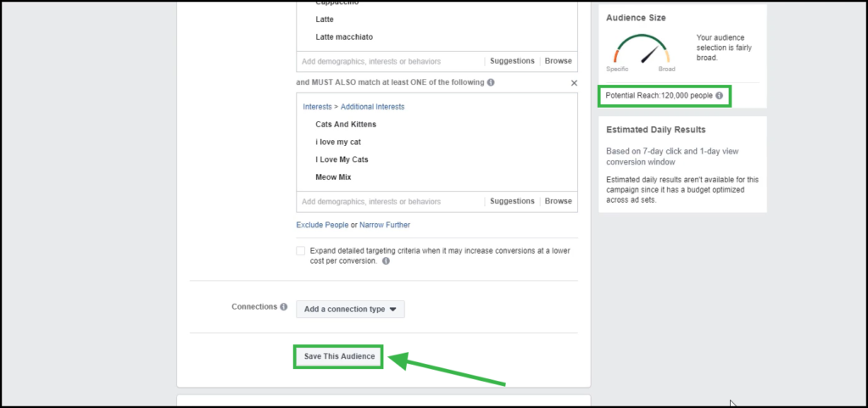Open Browse in the upper targeting box
The image size is (868, 408).
pos(558,61)
